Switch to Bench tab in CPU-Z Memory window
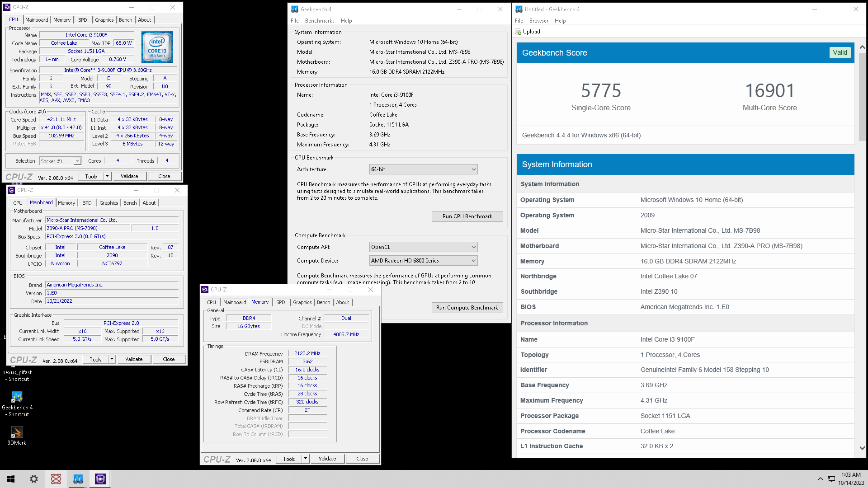The height and width of the screenshot is (488, 868). (324, 302)
